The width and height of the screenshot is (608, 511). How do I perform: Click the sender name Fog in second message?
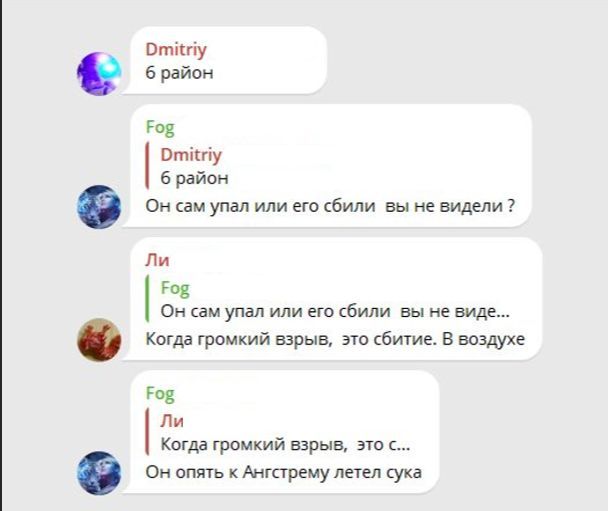click(160, 128)
